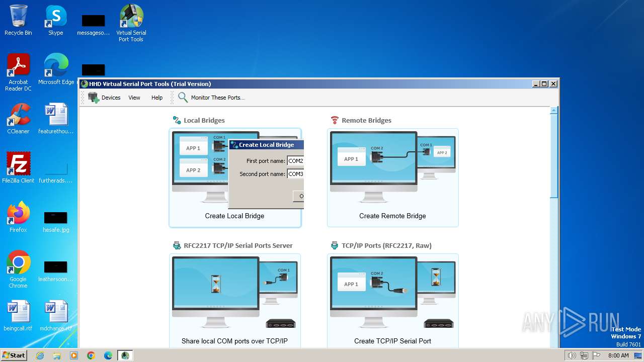The width and height of the screenshot is (644, 362).
Task: Click the First port name field
Action: pos(295,161)
